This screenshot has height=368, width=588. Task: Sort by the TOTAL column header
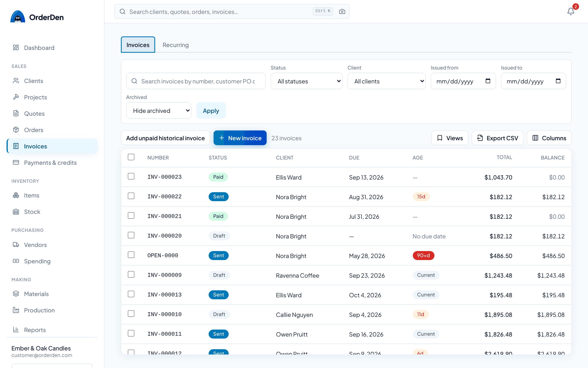(x=504, y=157)
